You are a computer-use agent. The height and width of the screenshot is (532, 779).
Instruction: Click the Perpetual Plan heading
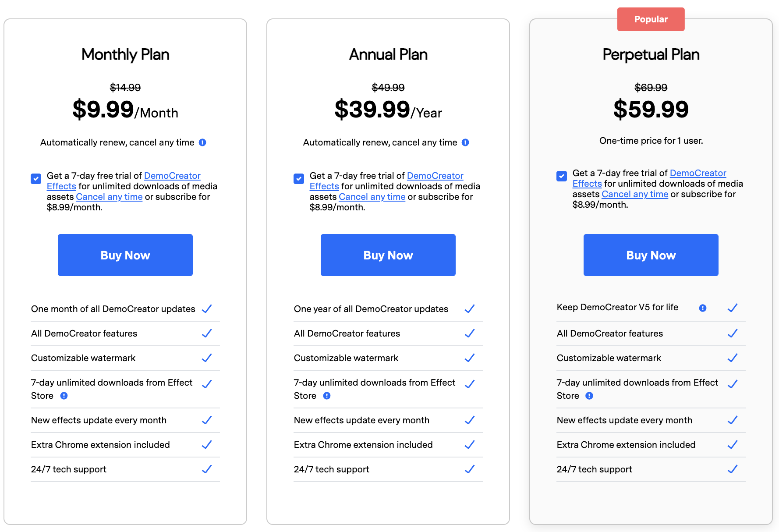651,55
